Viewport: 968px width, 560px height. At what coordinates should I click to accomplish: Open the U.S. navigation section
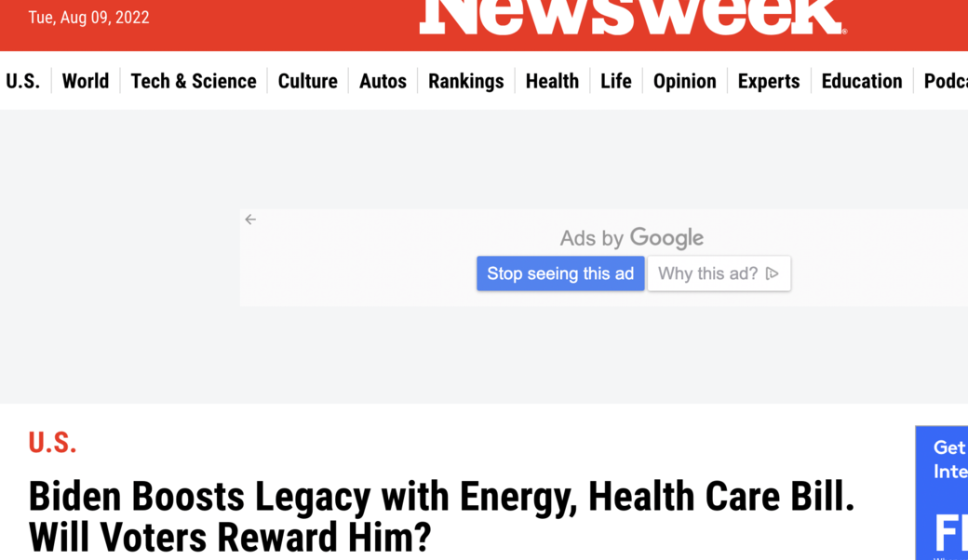pos(23,81)
